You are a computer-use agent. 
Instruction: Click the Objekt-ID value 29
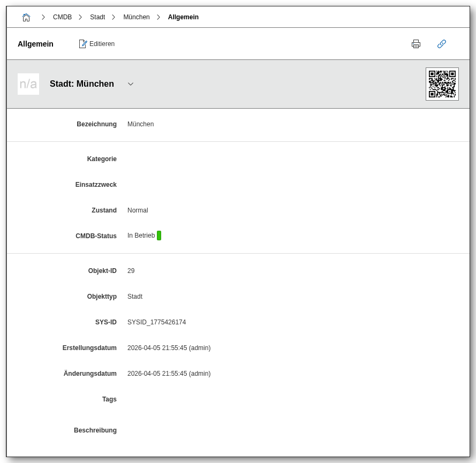(131, 271)
